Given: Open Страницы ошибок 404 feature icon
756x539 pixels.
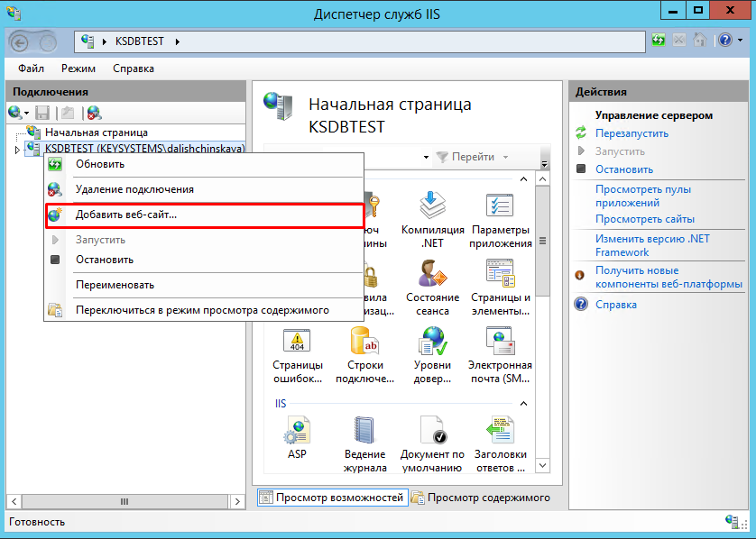Looking at the screenshot, I should (x=297, y=355).
